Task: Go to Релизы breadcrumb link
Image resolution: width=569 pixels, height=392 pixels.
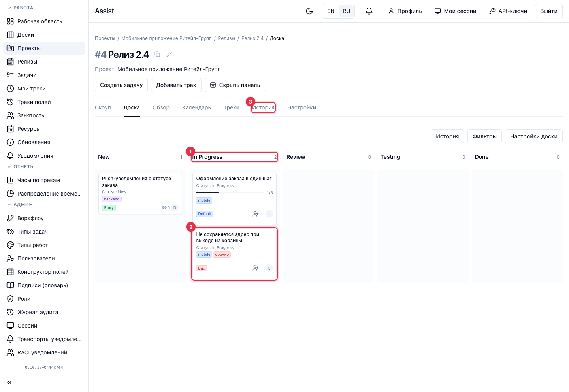Action: coord(226,38)
